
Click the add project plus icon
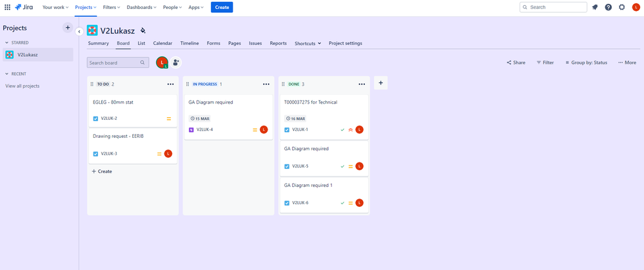point(68,28)
